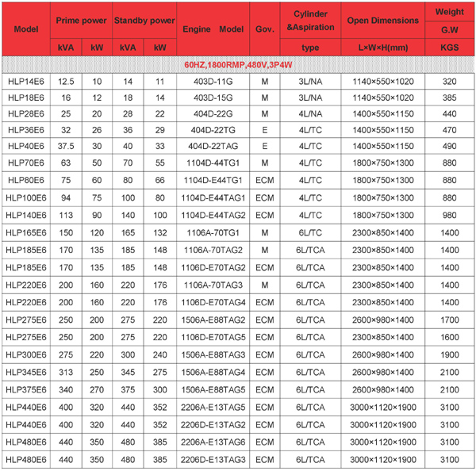The height and width of the screenshot is (471, 476).
Task: Select model cell "HLP345E6"
Action: coord(26,372)
